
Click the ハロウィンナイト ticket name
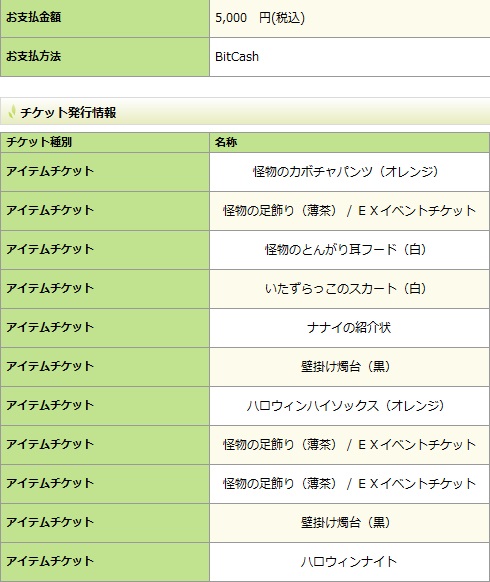[x=349, y=562]
